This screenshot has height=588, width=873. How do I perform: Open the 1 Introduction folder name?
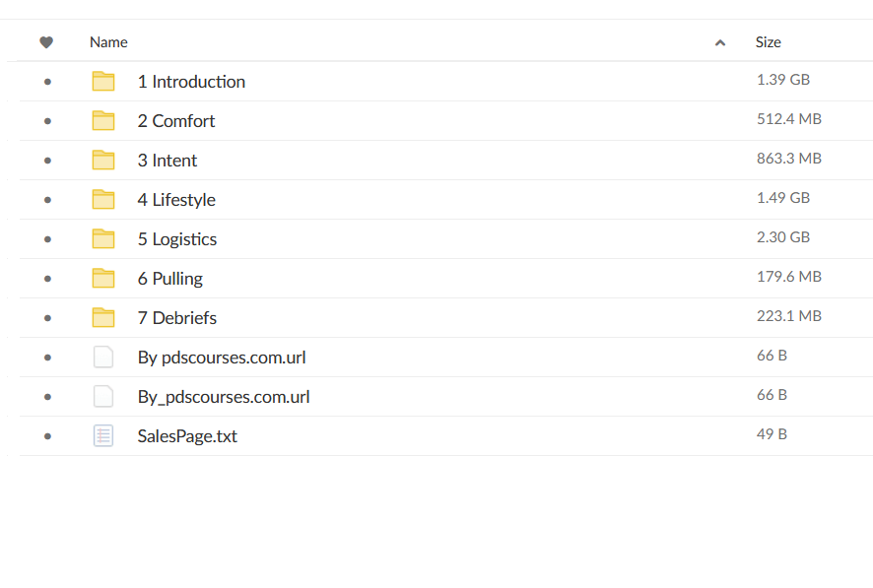(191, 82)
